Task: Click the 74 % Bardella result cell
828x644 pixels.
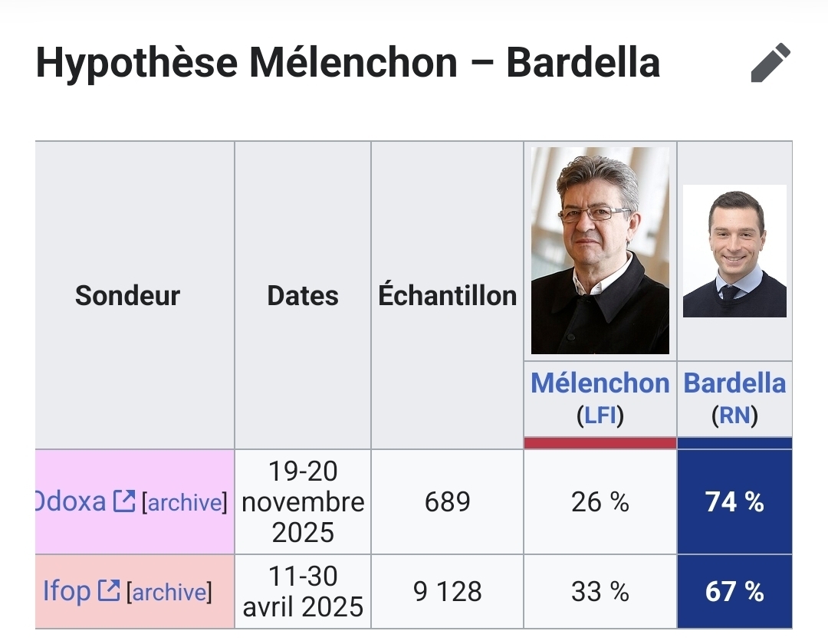Action: pyautogui.click(x=734, y=502)
